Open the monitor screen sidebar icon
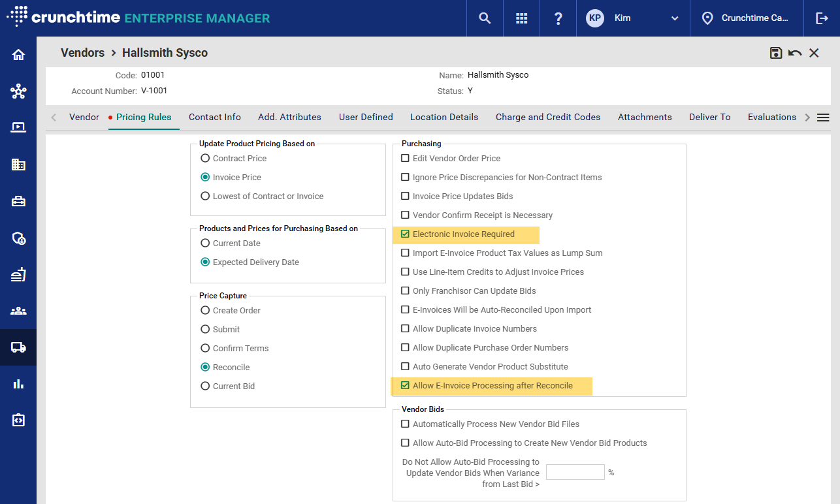 coord(18,127)
